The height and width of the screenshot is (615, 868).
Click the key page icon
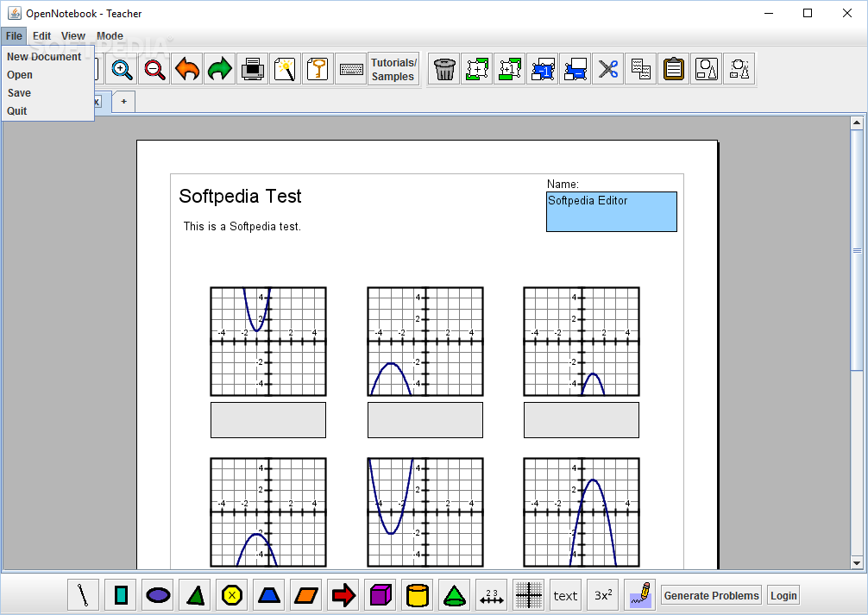point(318,69)
